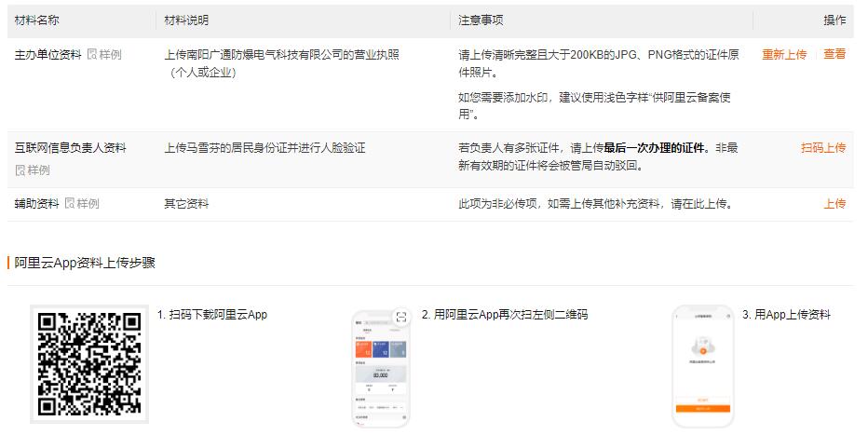
Task: Click the scan icon above middle phone
Action: (x=401, y=317)
